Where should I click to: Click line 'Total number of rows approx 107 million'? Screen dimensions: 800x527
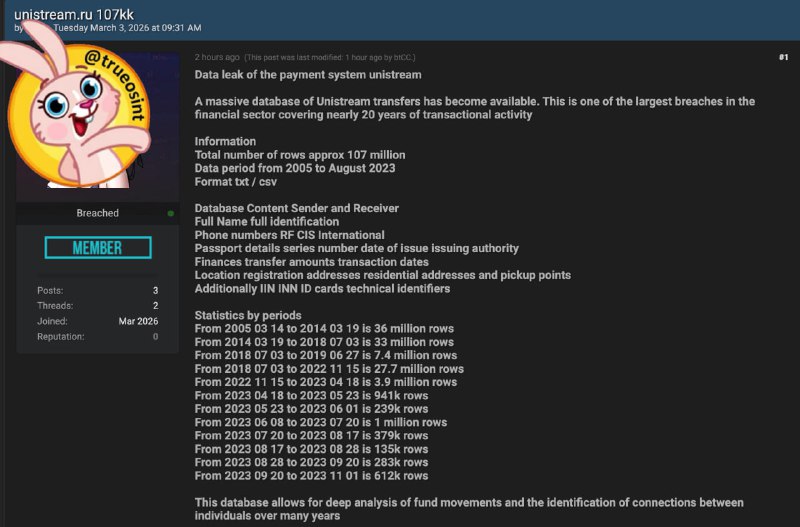[x=299, y=155]
